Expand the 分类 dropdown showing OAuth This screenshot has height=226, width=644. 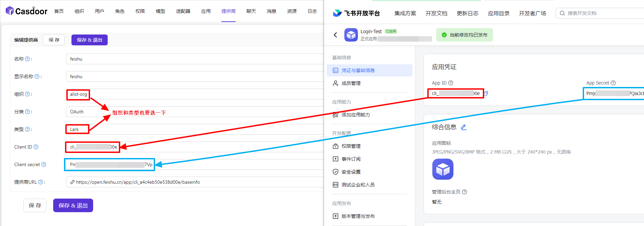click(x=195, y=112)
